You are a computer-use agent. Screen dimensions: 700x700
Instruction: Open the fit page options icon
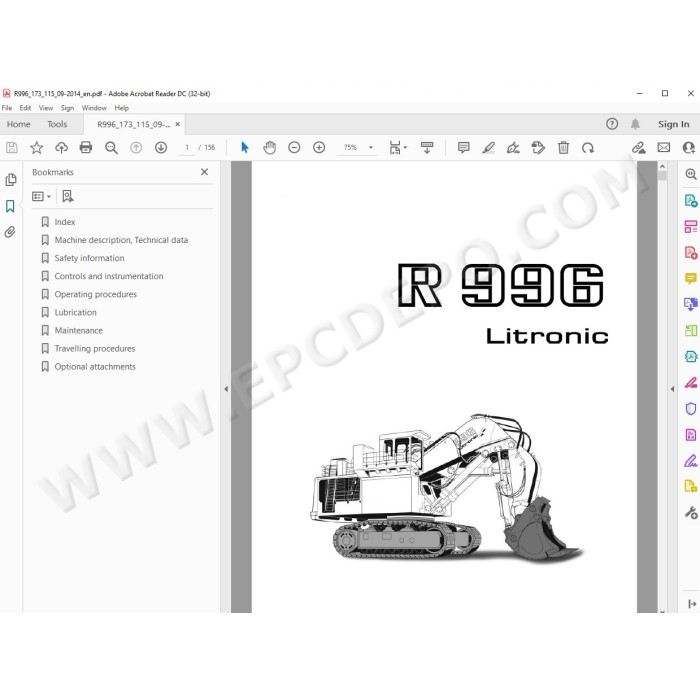coord(398,147)
